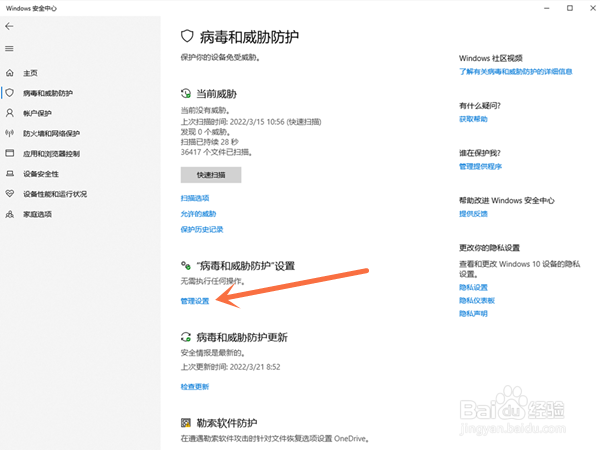Open the 了解有关病毒和威胁防护的详细信息 link
Screen dimensions: 600x450
[x=515, y=72]
